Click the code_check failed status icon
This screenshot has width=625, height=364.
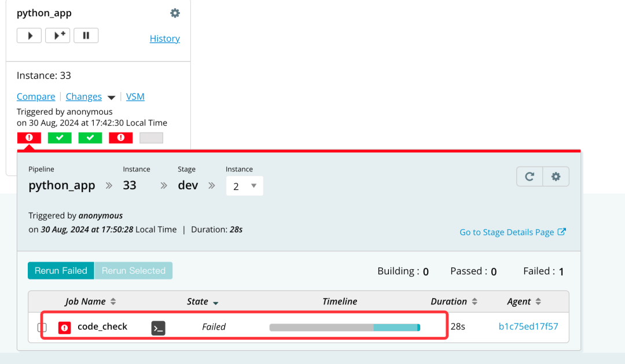pos(65,328)
